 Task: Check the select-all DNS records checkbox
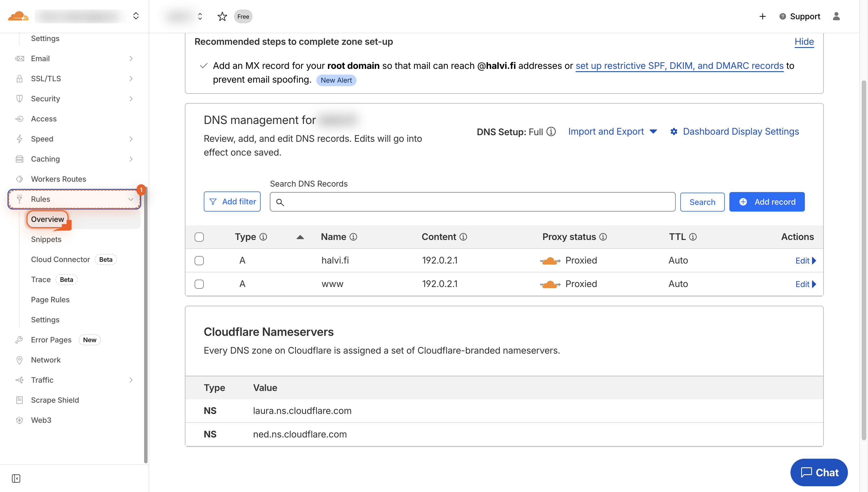[199, 237]
